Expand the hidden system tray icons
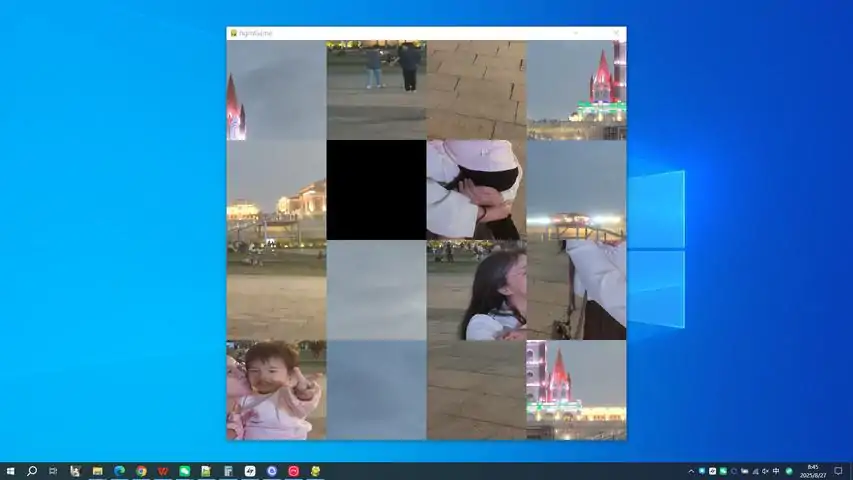Screen dimensions: 853x480 [x=690, y=470]
